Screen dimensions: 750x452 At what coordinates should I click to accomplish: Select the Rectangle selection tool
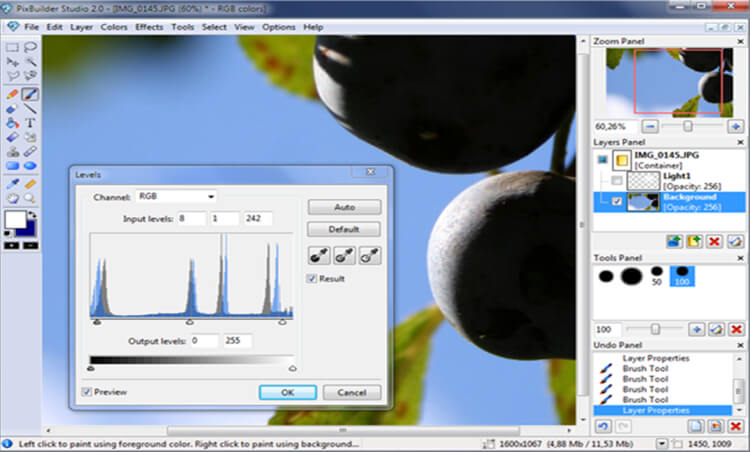(12, 46)
